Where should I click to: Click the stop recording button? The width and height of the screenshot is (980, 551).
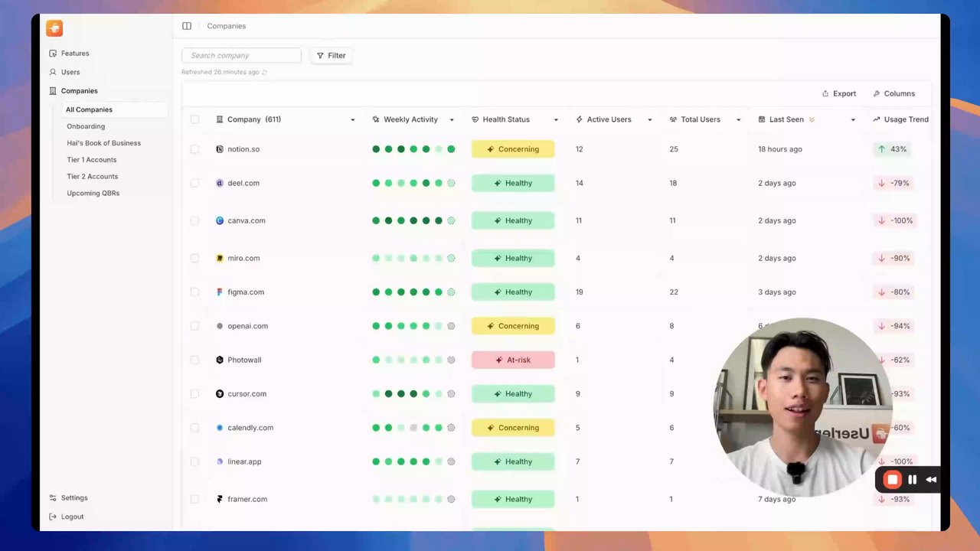pyautogui.click(x=892, y=480)
